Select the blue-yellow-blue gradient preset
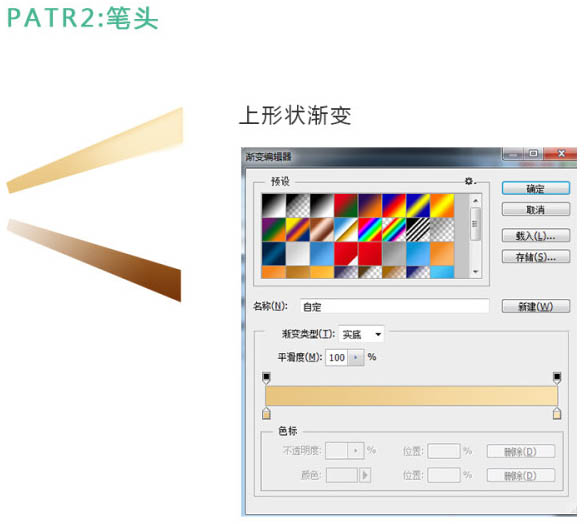Image resolution: width=584 pixels, height=524 pixels. coord(418,205)
